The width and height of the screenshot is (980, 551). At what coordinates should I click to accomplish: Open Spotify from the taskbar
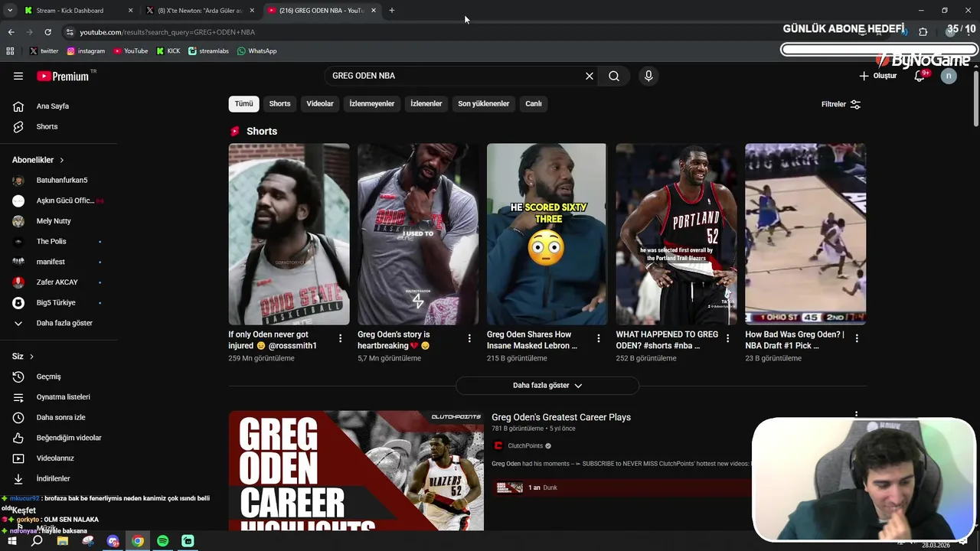162,541
